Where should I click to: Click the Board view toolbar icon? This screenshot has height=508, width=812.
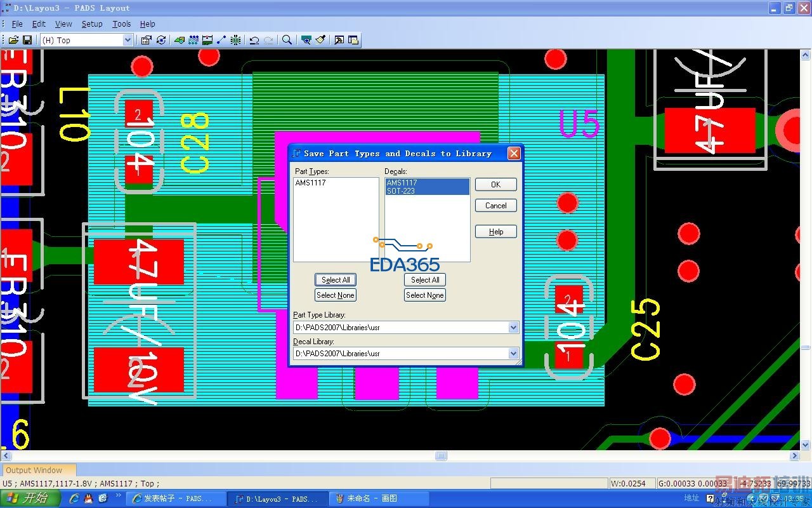click(306, 40)
